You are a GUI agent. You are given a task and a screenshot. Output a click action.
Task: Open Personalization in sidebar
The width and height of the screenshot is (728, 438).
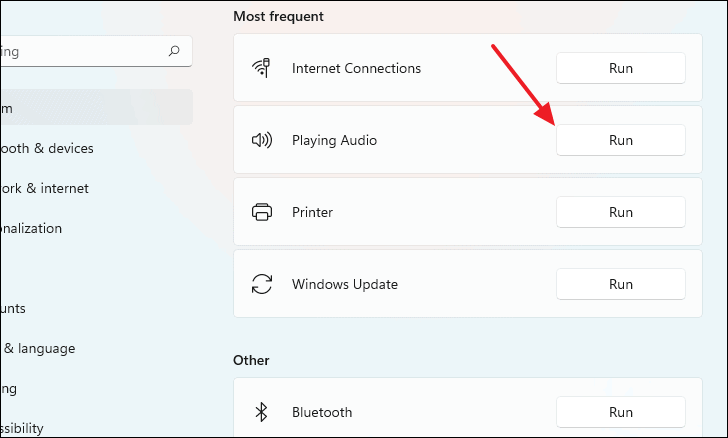click(x=31, y=229)
